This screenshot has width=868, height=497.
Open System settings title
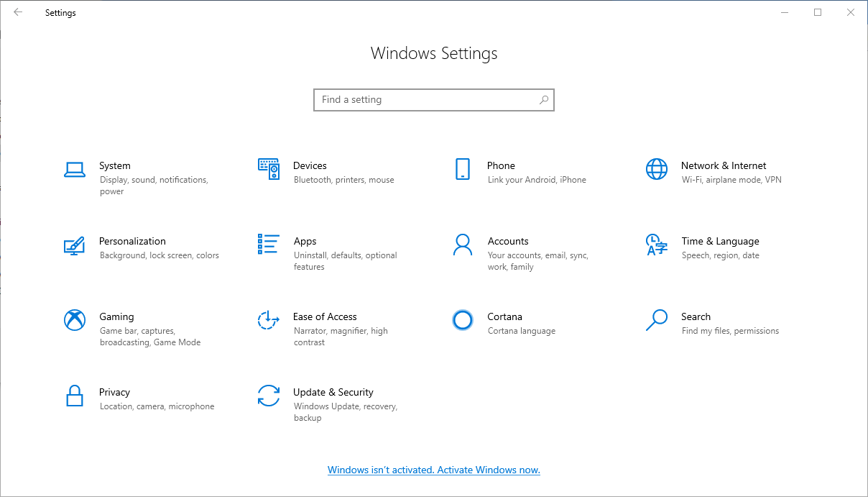point(115,165)
